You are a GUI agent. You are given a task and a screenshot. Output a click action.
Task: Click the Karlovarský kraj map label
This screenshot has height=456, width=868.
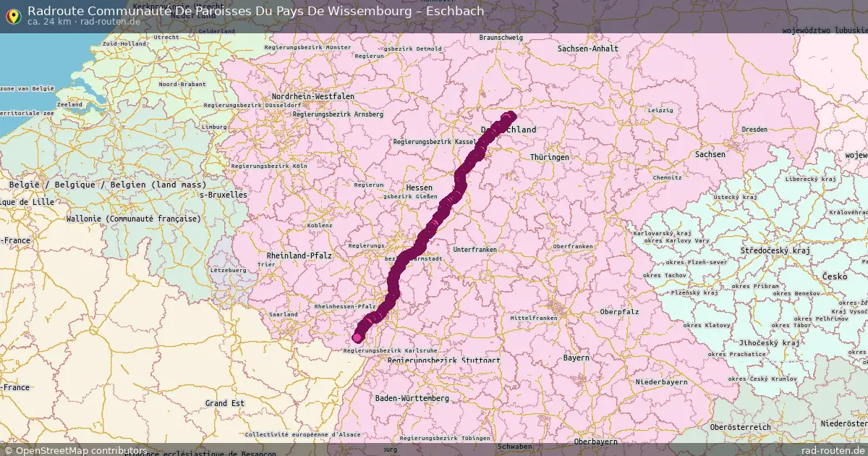(663, 234)
